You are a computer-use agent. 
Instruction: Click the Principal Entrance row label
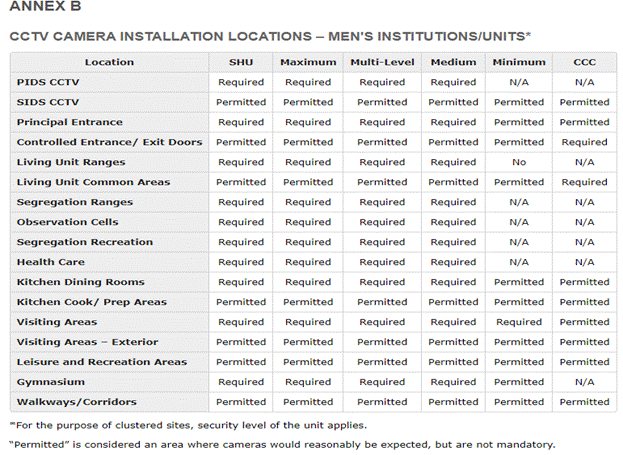pos(70,122)
